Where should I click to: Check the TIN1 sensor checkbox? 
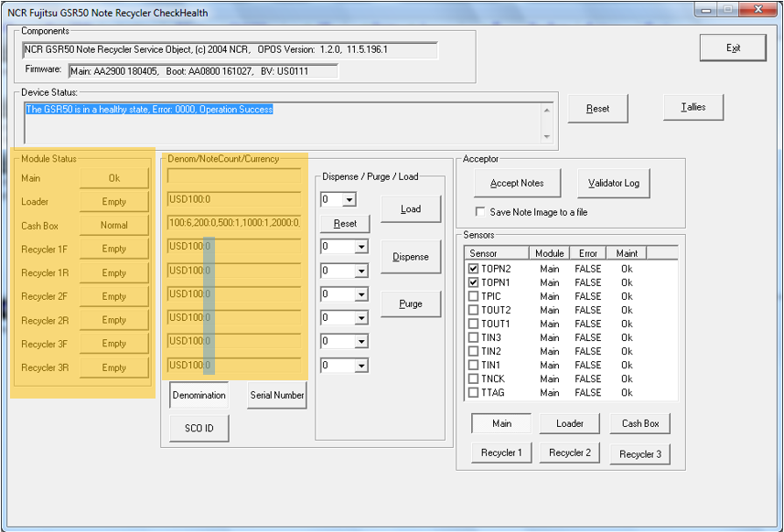tap(473, 365)
